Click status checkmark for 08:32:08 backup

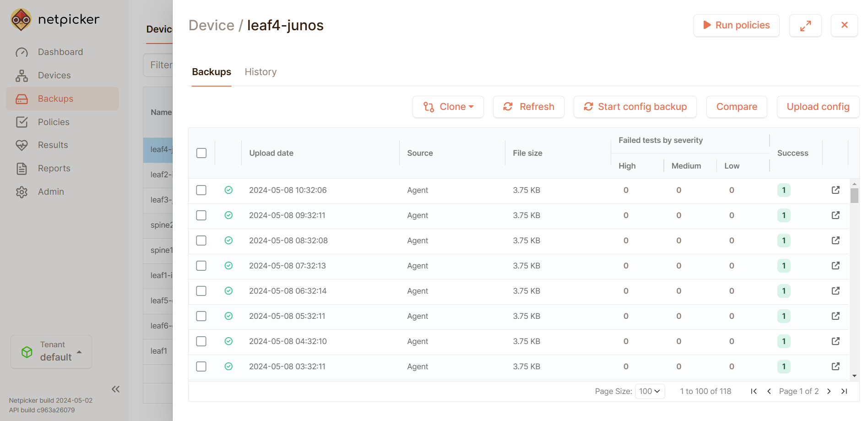coord(228,241)
